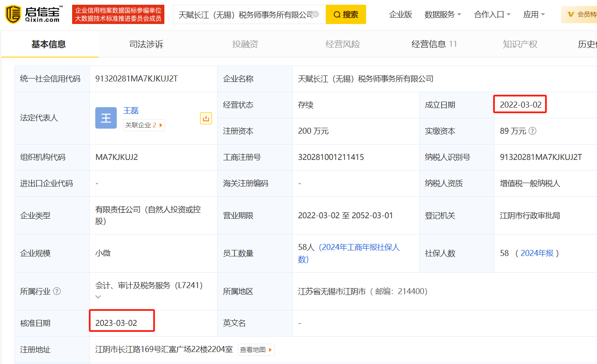Open legal representative 王磊 link
Viewport: 597px width, 364px height.
tap(131, 111)
